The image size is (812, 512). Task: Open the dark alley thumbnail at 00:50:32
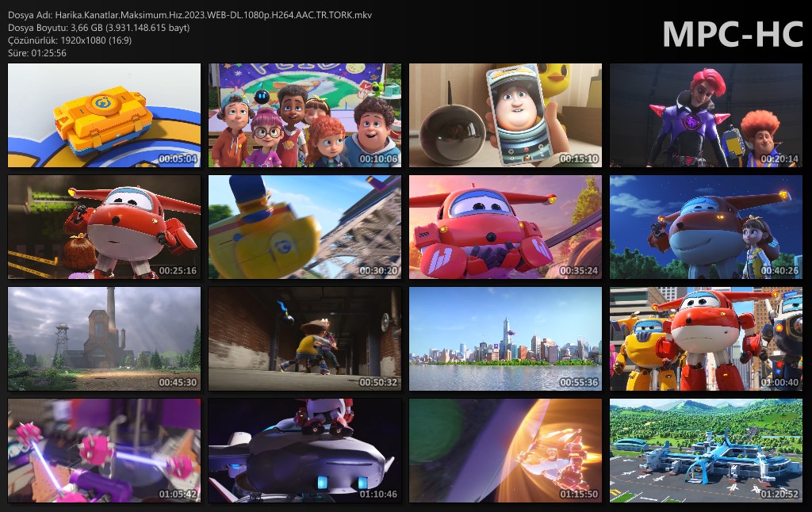point(304,339)
